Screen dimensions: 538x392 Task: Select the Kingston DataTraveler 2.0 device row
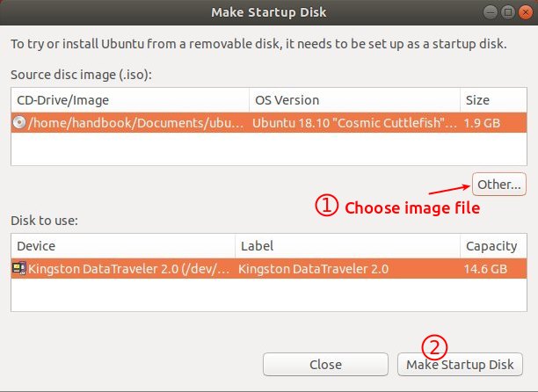269,269
